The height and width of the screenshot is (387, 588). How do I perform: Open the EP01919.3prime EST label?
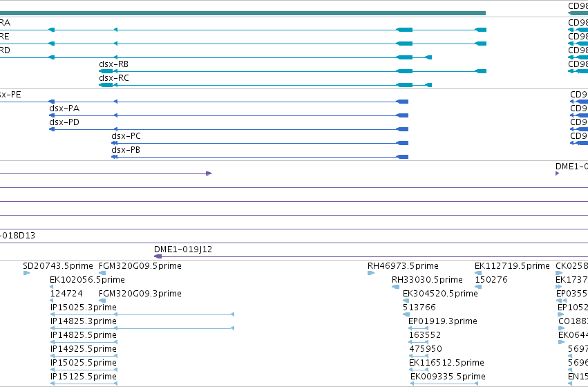click(x=443, y=321)
